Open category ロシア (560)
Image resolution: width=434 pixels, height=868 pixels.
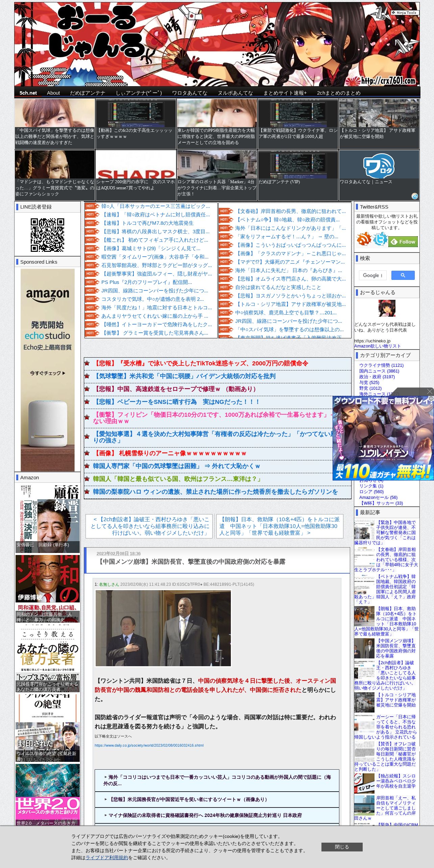pos(371,492)
